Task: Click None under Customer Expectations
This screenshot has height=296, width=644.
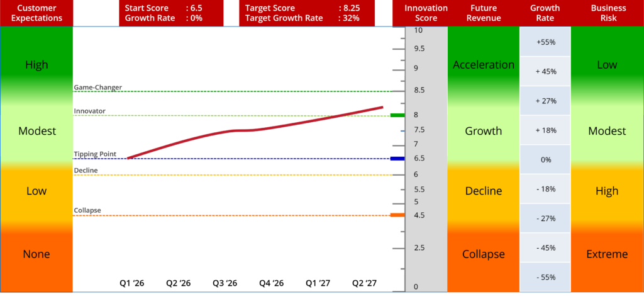Action: [x=36, y=254]
